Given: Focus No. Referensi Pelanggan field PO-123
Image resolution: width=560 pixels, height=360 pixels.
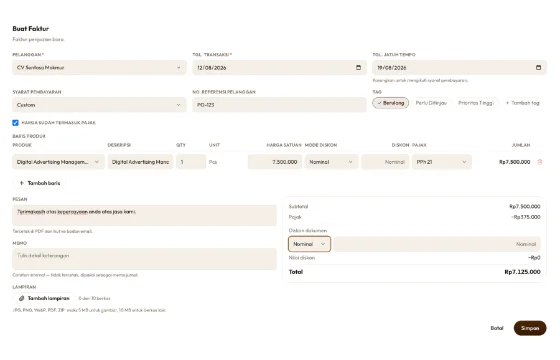Looking at the screenshot, I should coord(279,105).
